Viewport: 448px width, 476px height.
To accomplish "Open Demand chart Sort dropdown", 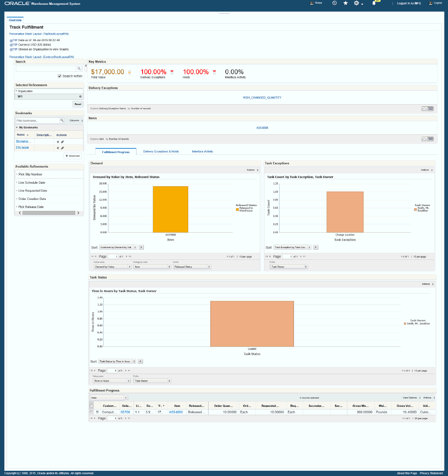I will (118, 248).
